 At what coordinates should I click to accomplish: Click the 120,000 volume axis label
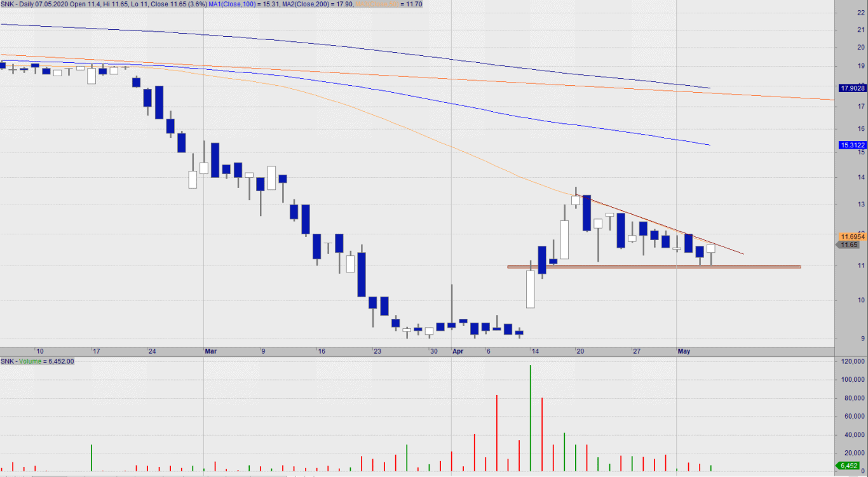(x=852, y=361)
